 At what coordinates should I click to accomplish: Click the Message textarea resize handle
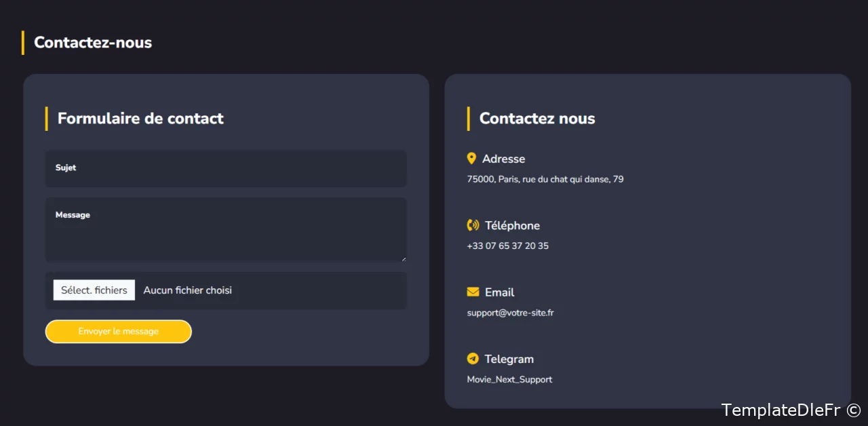coord(404,258)
